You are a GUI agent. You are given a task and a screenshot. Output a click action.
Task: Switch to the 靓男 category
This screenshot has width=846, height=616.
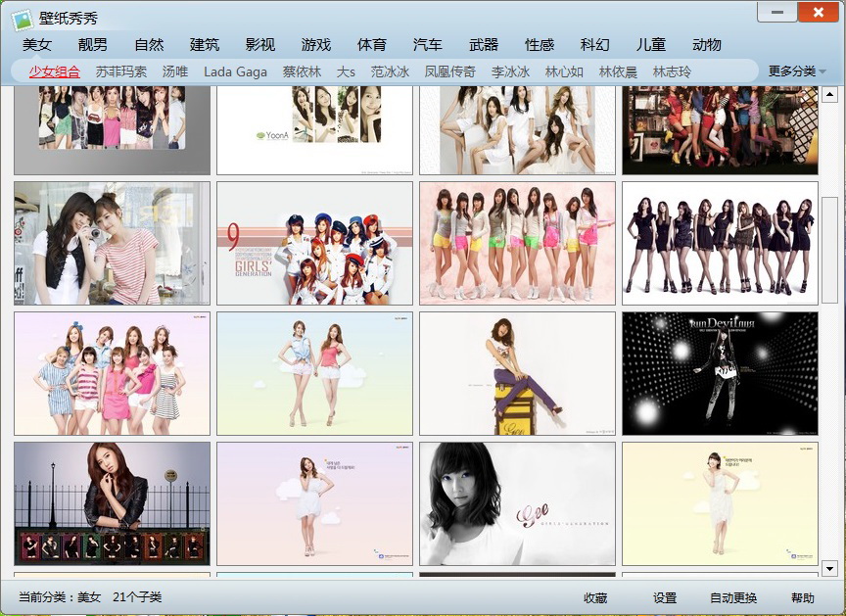point(93,45)
